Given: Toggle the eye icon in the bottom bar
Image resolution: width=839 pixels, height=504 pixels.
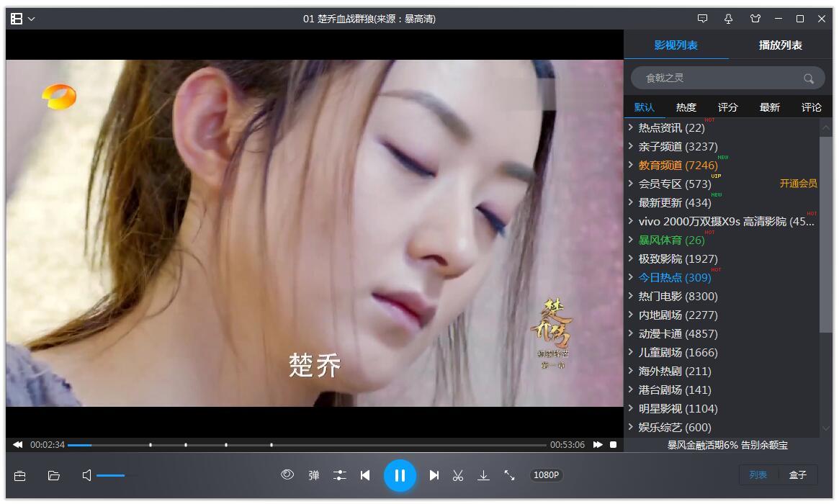Looking at the screenshot, I should point(287,474).
